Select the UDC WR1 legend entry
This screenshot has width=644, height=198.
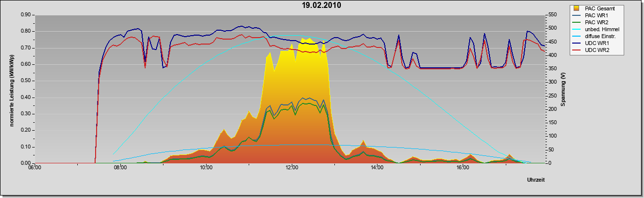click(597, 43)
